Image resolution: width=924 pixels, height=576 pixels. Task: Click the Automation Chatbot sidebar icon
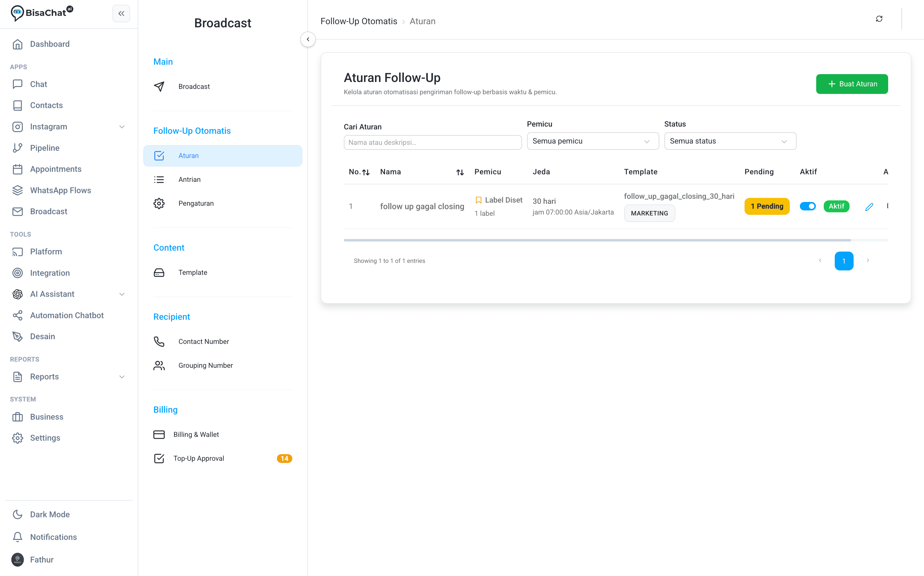point(18,315)
